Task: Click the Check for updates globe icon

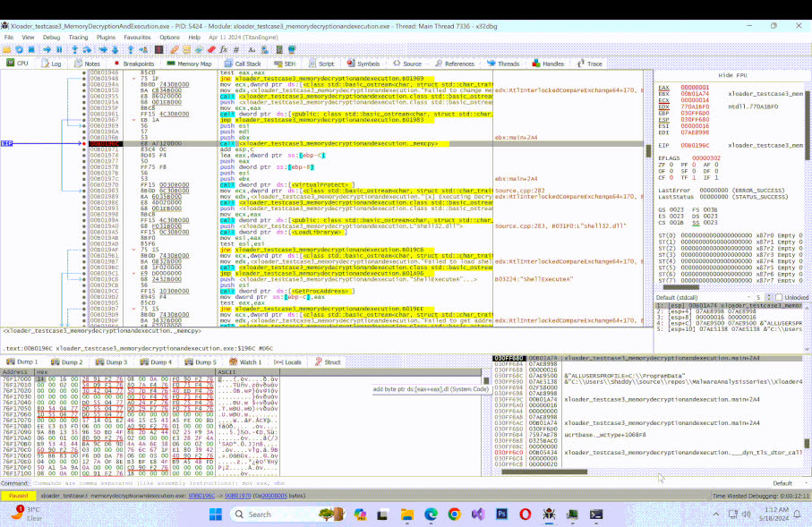Action: pyautogui.click(x=292, y=50)
